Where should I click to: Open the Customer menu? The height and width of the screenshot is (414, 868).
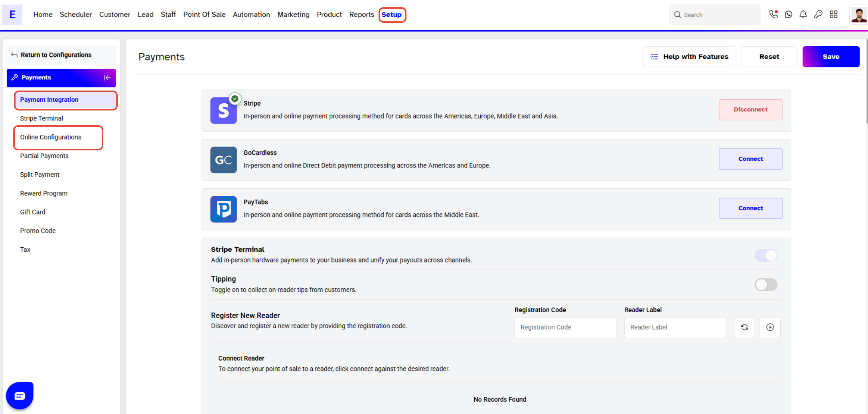pos(114,14)
